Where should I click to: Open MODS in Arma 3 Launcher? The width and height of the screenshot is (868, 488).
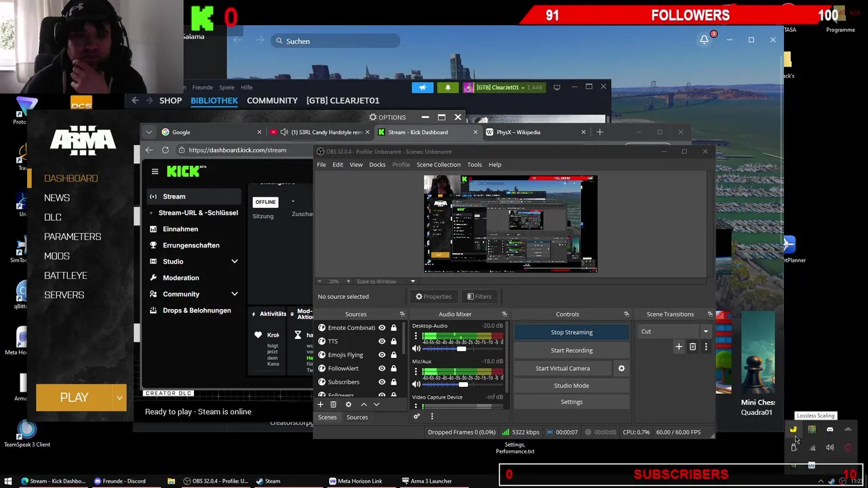click(57, 256)
